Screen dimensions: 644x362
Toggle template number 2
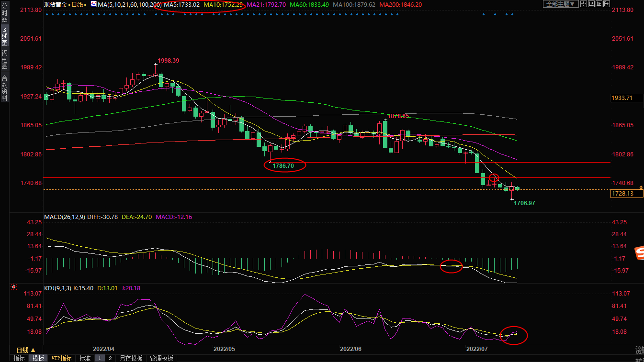[x=110, y=358]
